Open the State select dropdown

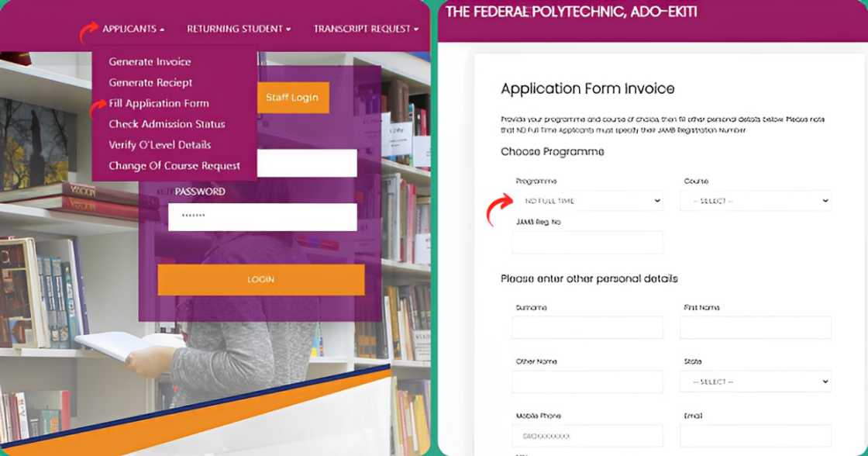tap(756, 382)
